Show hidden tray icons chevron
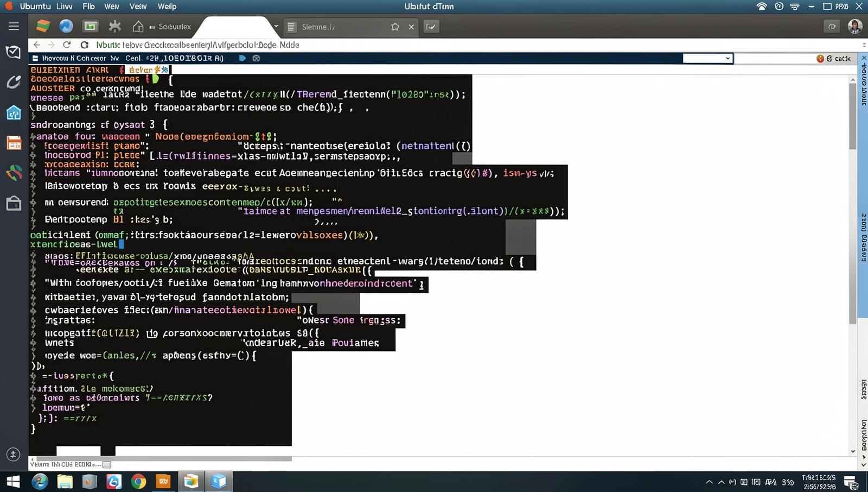Viewport: 868px width, 492px height. pos(709,482)
